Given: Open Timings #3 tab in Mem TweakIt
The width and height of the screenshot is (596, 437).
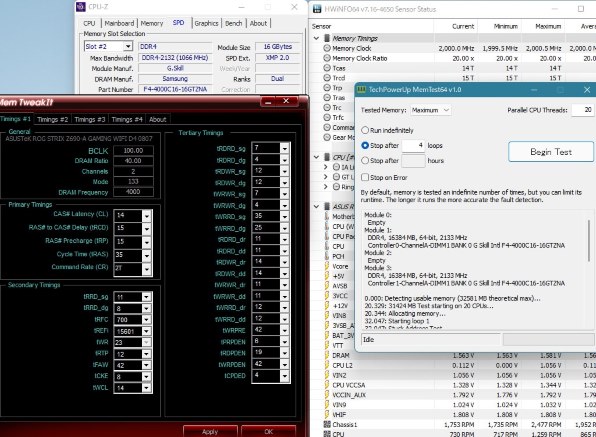Looking at the screenshot, I should pos(90,119).
